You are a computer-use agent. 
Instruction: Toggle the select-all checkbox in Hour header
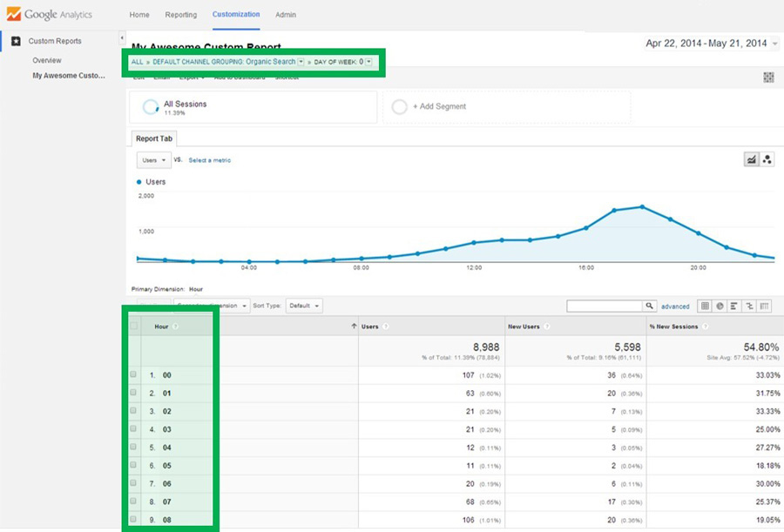point(133,327)
